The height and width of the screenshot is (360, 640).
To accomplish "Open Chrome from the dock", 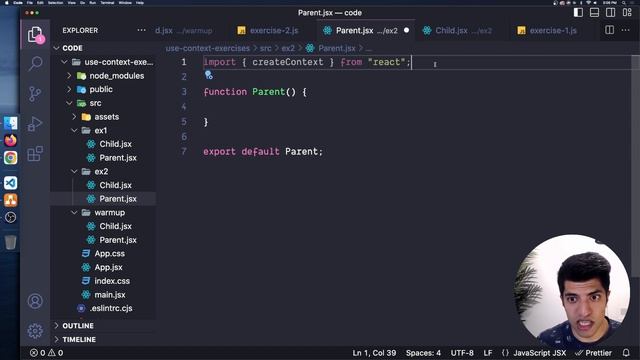I will point(11,158).
